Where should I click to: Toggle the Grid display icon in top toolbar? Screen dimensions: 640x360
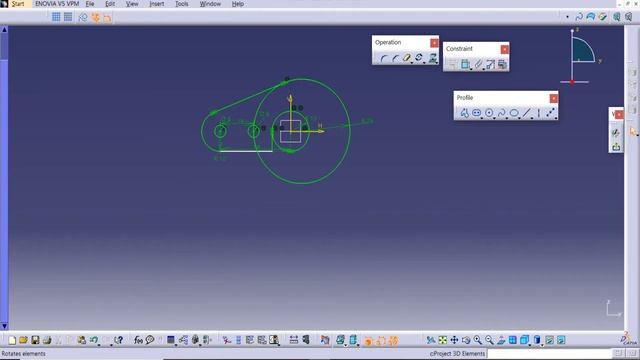coord(56,17)
